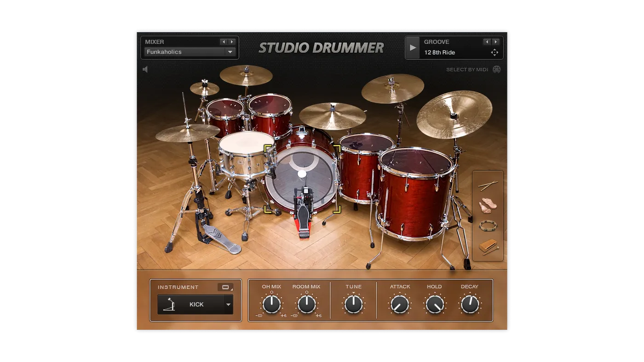Click the kick pedal icon in Instrument box
This screenshot has height=362, width=644.
169,305
